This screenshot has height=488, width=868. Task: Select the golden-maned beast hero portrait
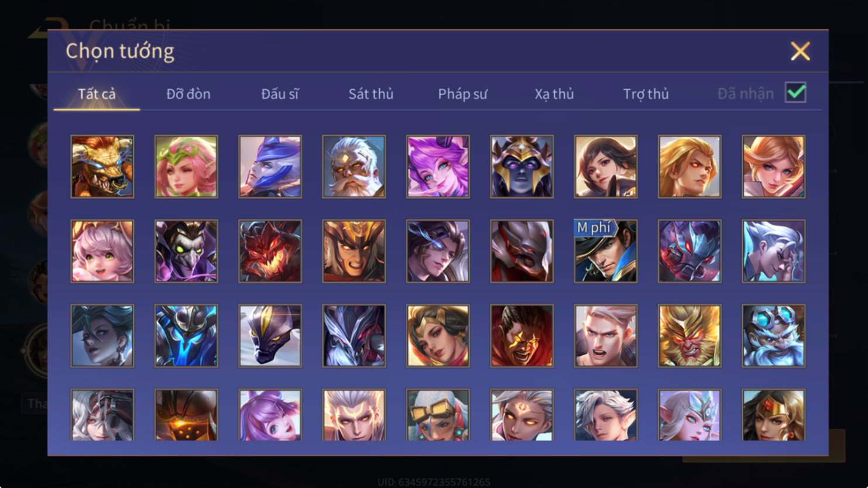click(102, 167)
